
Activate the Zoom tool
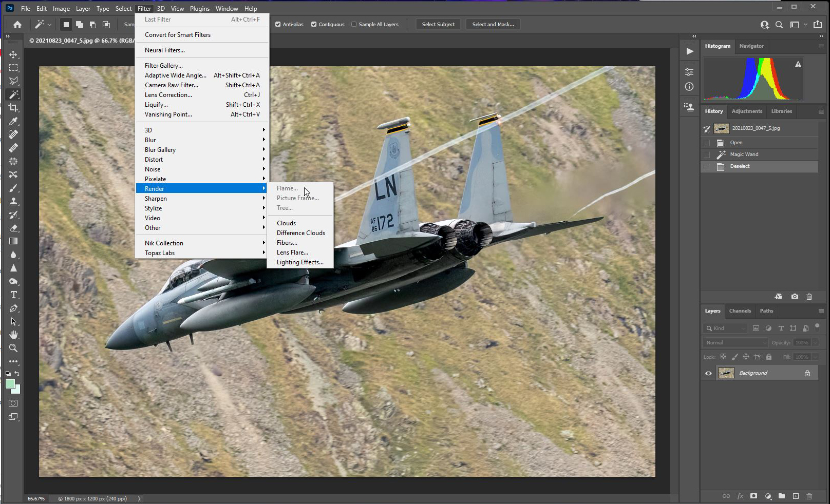[13, 348]
